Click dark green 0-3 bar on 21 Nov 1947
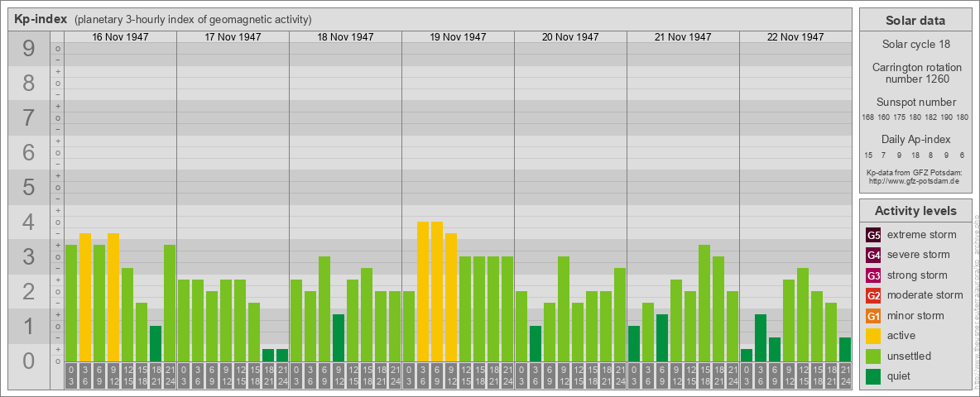 [634, 343]
